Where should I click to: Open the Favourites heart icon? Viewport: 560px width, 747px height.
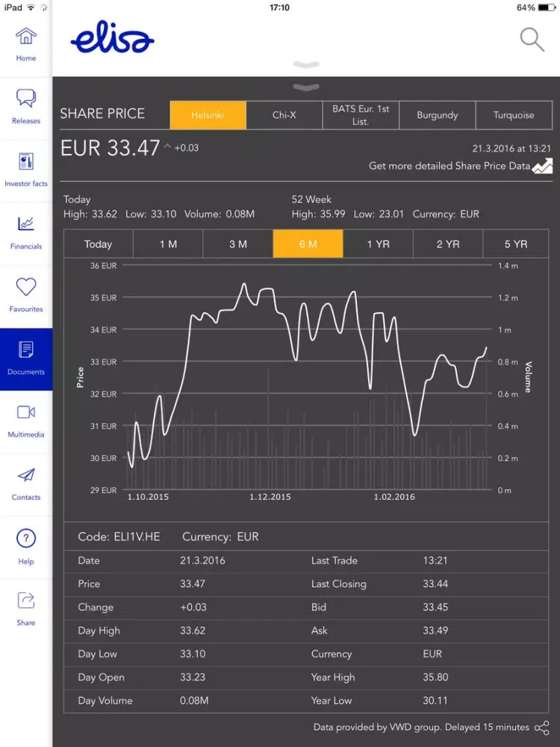point(25,286)
